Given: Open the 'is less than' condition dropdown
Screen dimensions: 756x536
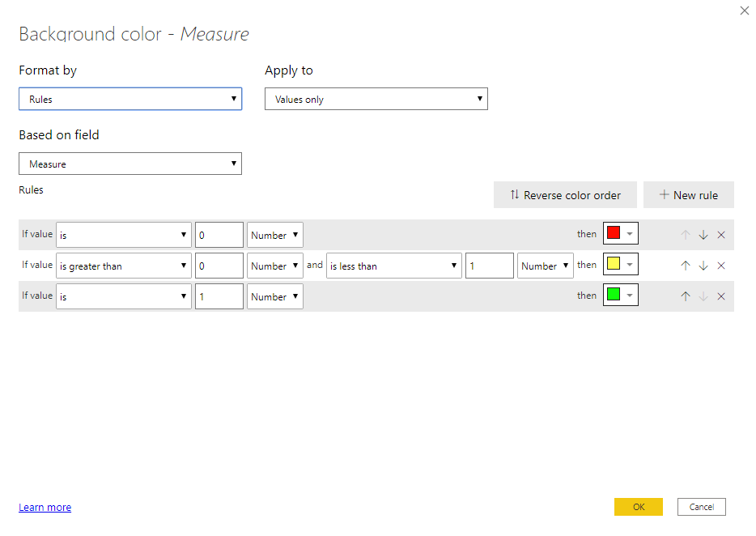Looking at the screenshot, I should coord(394,266).
